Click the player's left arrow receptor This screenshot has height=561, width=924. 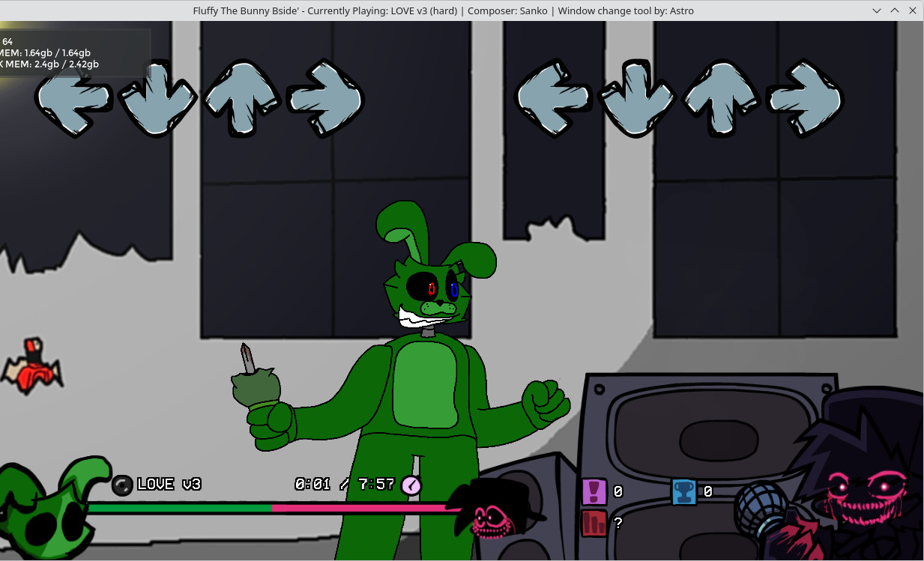click(554, 99)
